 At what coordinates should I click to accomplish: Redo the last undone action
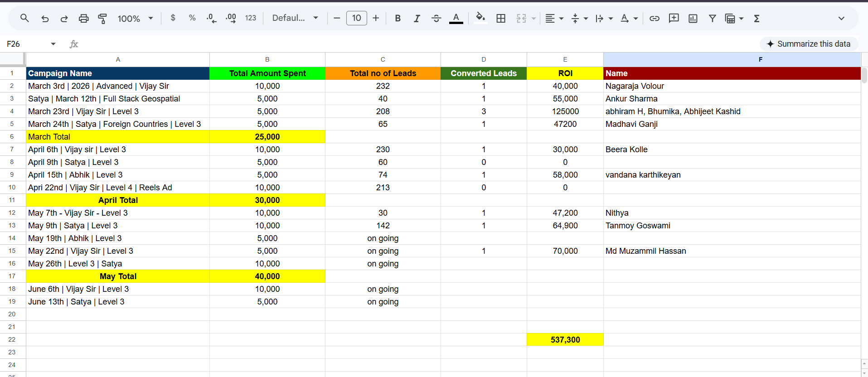click(x=64, y=18)
